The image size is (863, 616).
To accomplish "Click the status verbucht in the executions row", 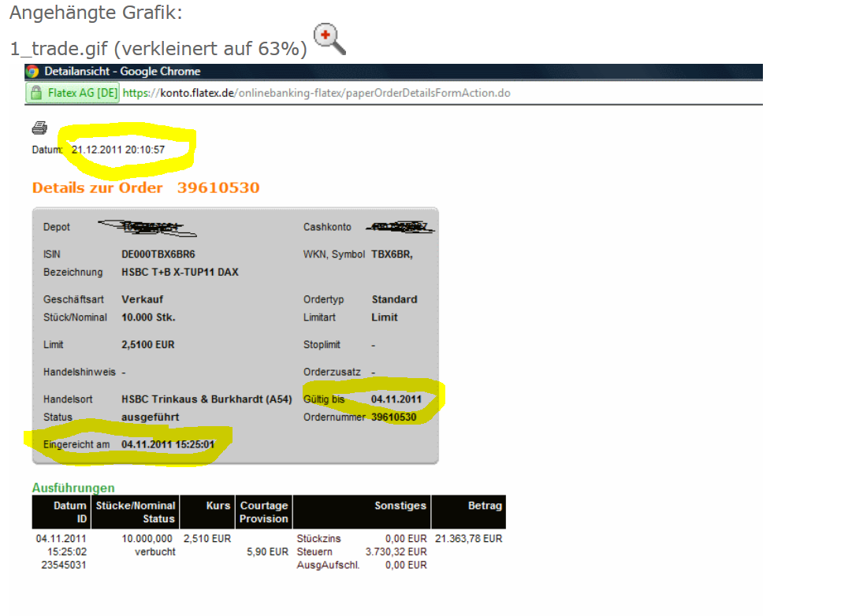I will click(x=155, y=551).
